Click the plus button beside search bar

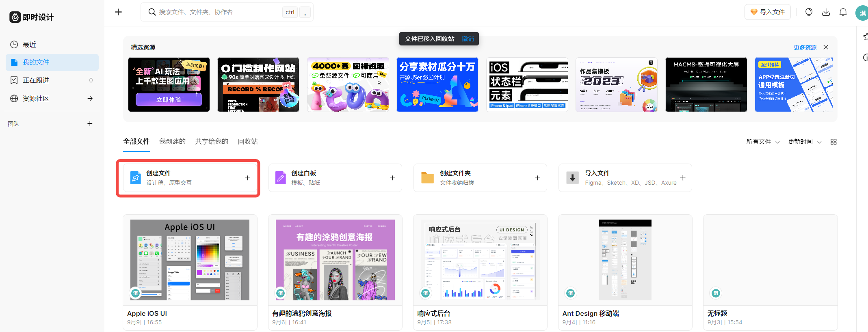pyautogui.click(x=118, y=12)
